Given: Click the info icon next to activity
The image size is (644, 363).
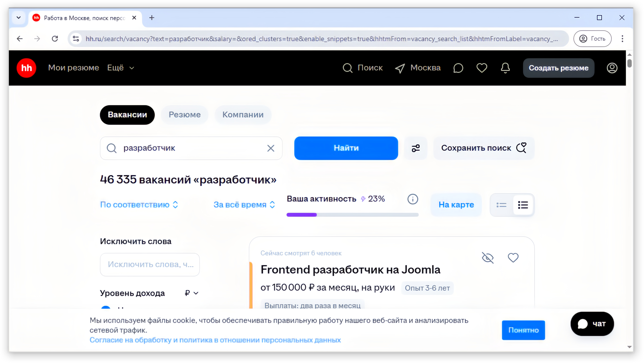Looking at the screenshot, I should [x=413, y=199].
